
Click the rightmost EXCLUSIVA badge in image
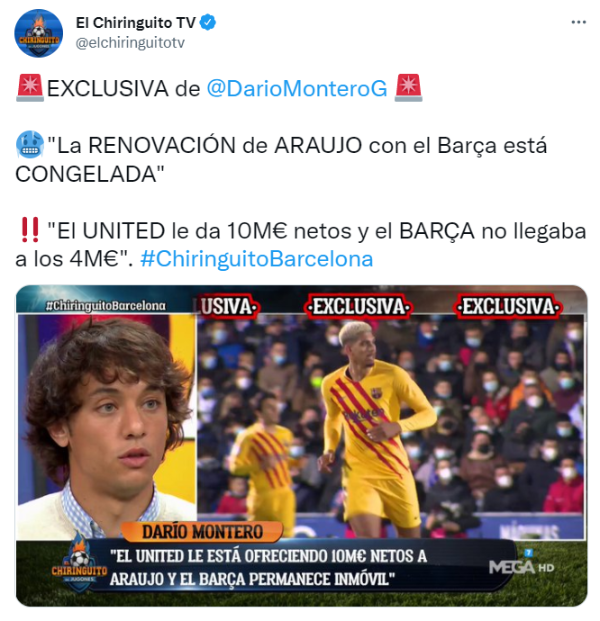click(509, 307)
